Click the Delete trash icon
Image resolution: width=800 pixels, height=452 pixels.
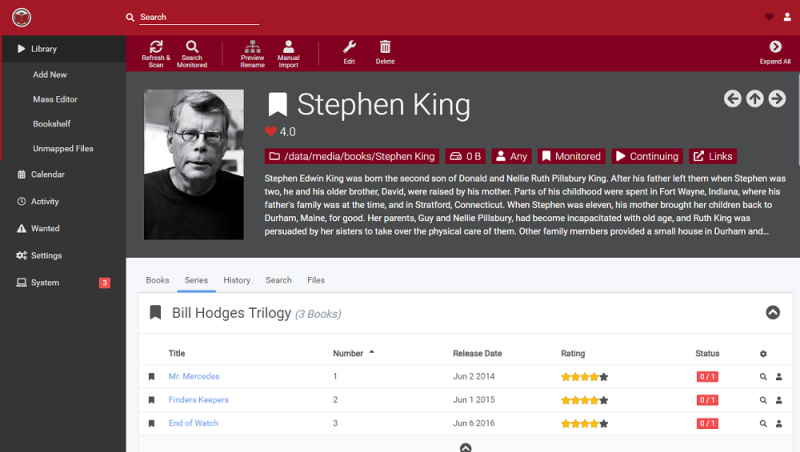tap(385, 47)
